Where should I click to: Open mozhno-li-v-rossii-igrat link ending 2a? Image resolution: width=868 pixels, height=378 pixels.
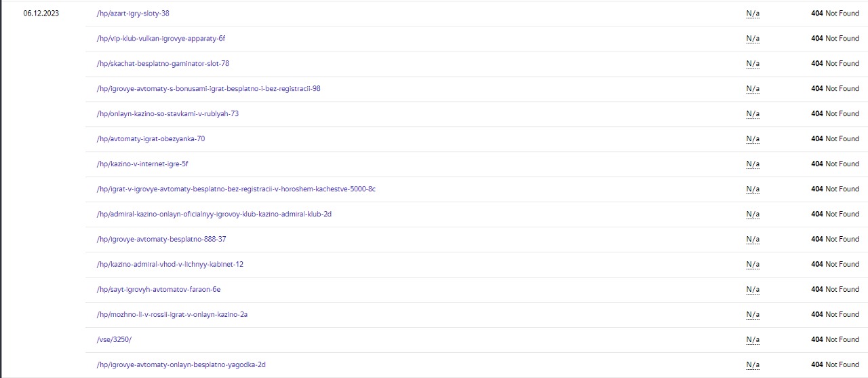(172, 315)
